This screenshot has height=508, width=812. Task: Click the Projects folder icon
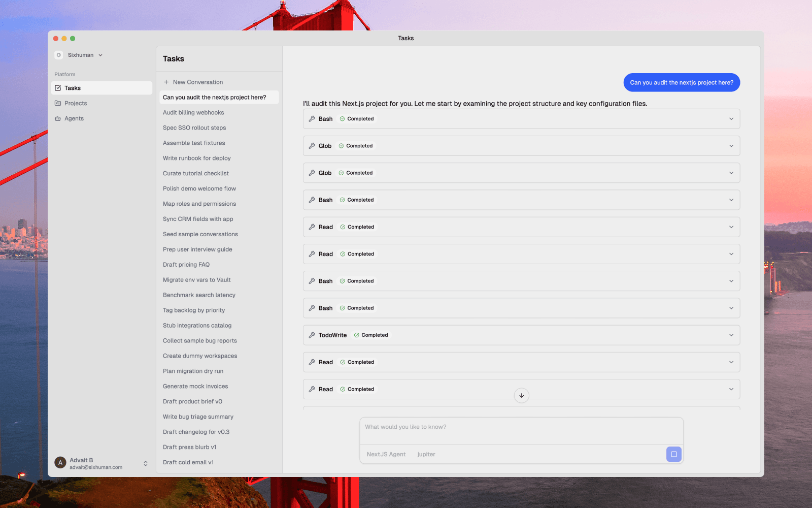(58, 103)
